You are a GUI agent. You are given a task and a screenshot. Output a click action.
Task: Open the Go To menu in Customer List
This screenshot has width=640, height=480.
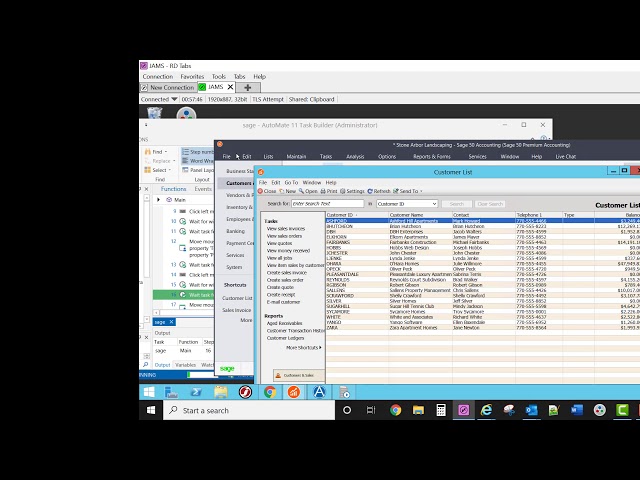(291, 182)
